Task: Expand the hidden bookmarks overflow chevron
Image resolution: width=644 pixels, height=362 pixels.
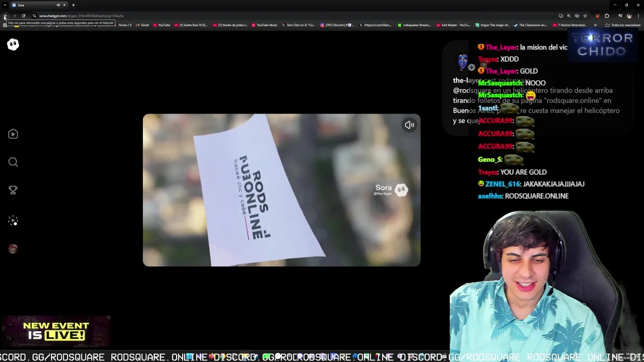Action: (595, 25)
